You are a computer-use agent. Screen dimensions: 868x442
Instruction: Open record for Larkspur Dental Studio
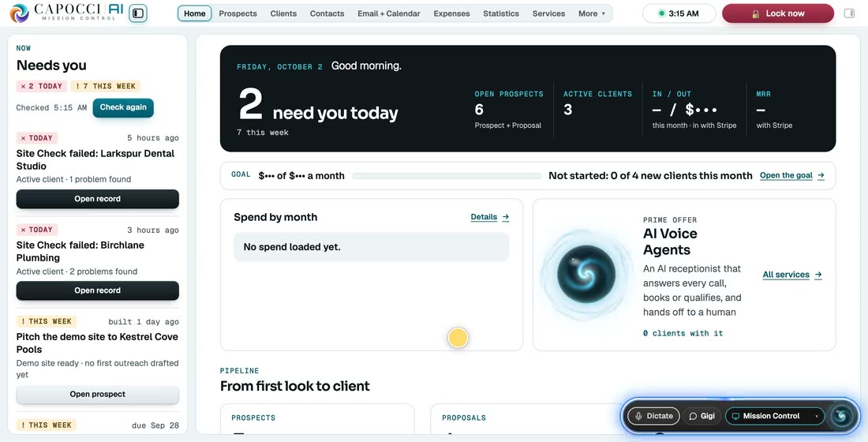tap(97, 199)
